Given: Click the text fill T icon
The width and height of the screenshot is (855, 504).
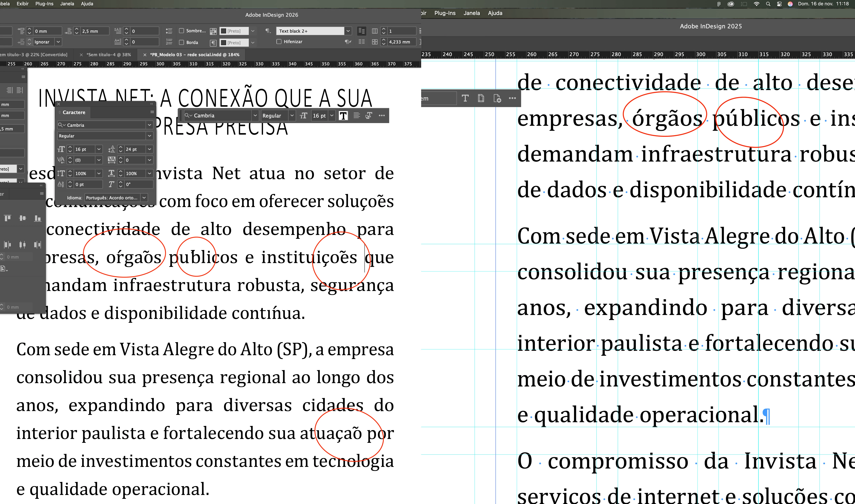Looking at the screenshot, I should tap(343, 116).
